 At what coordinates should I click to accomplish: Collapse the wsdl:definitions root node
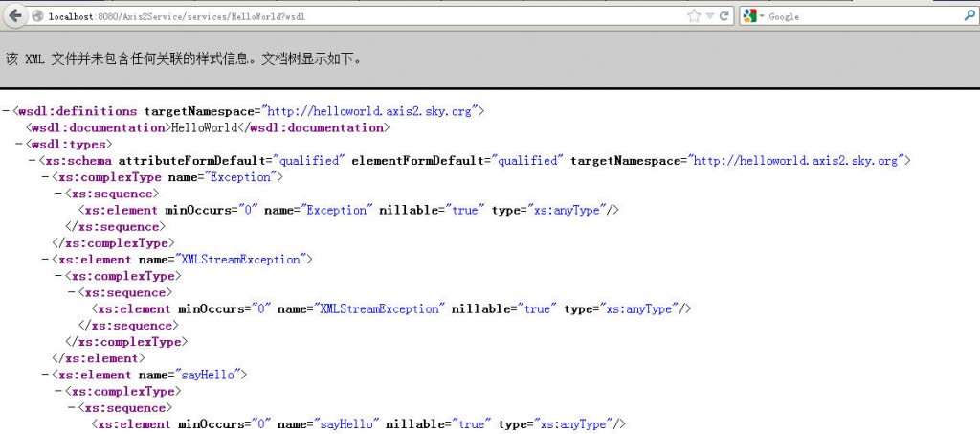(7, 111)
